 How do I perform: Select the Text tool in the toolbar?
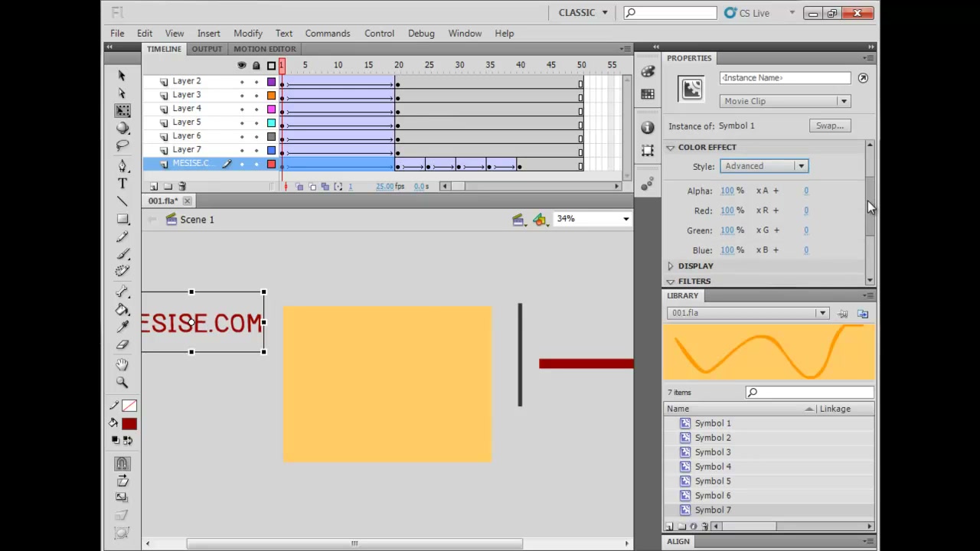tap(122, 184)
